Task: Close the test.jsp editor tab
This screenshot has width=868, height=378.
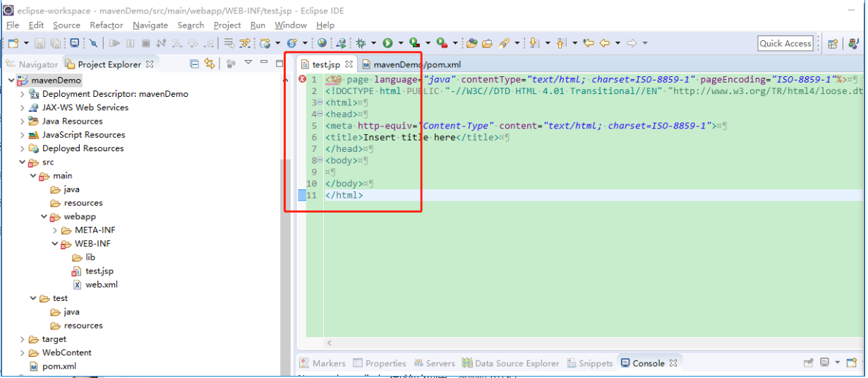Action: point(349,64)
